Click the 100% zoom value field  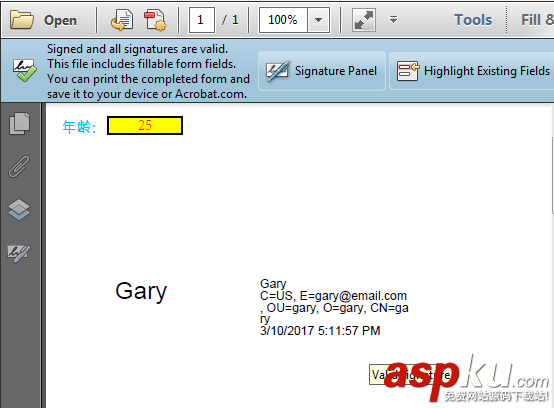(283, 20)
